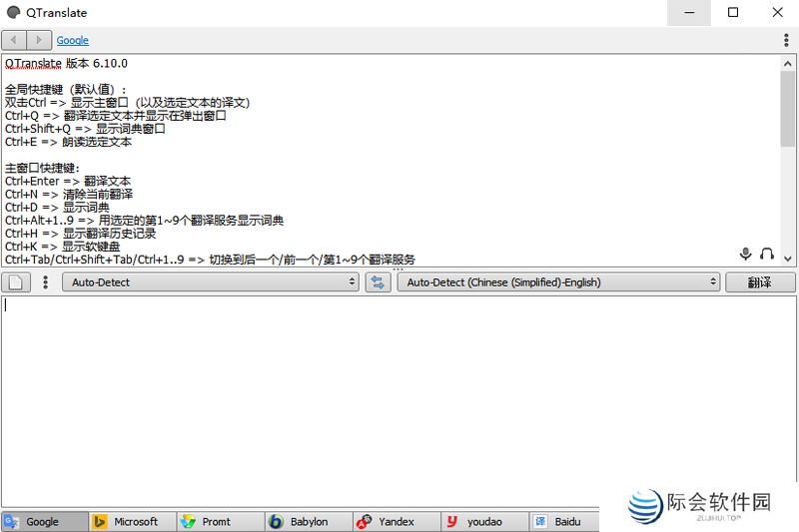This screenshot has height=532, width=799.
Task: Open the three-dot menu beside new page
Action: [45, 282]
